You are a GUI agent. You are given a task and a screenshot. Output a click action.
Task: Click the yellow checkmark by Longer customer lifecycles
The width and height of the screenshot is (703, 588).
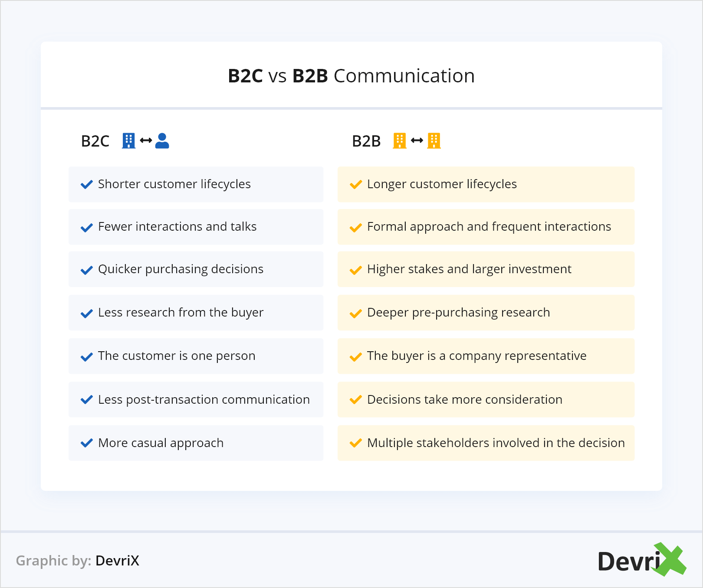coord(356,184)
